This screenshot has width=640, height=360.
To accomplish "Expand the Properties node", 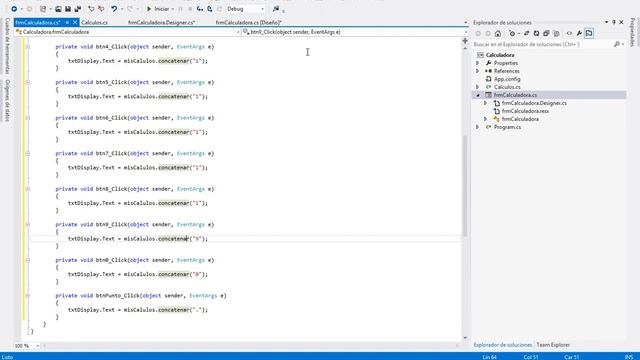I will pyautogui.click(x=478, y=63).
